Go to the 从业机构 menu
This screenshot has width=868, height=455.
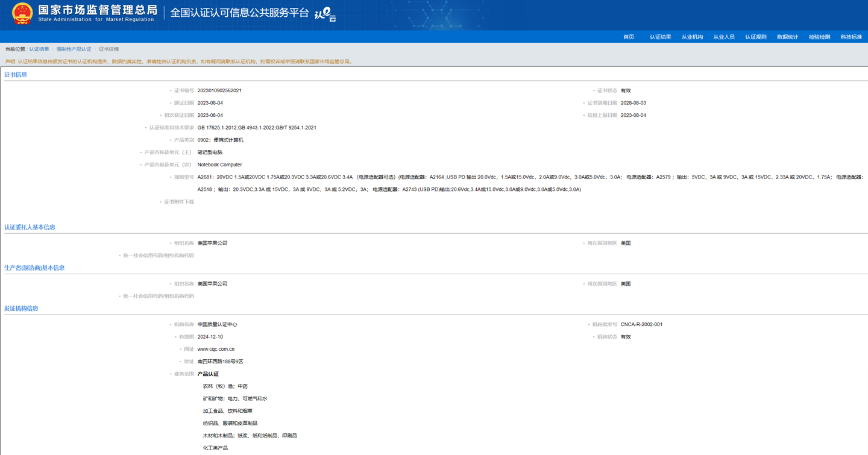(692, 37)
